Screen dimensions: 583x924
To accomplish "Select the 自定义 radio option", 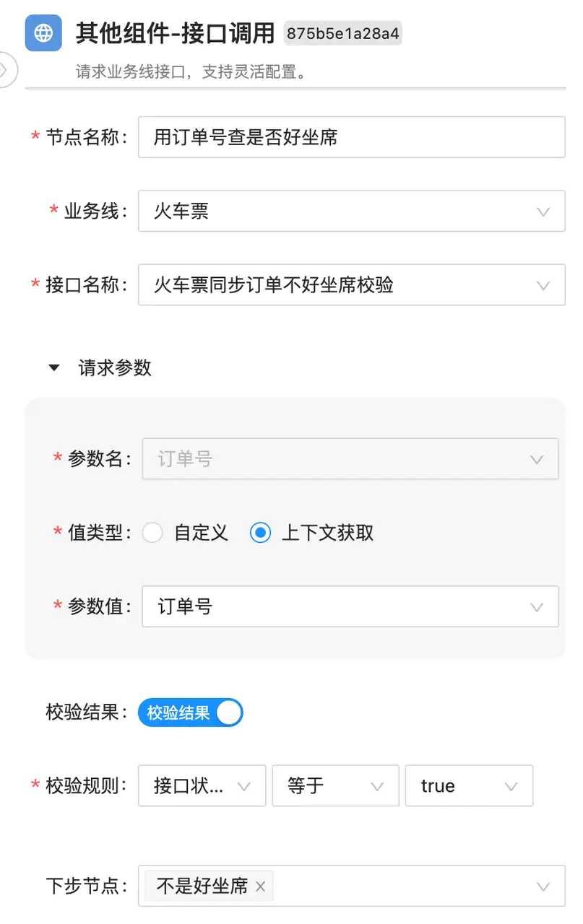I will click(x=152, y=532).
